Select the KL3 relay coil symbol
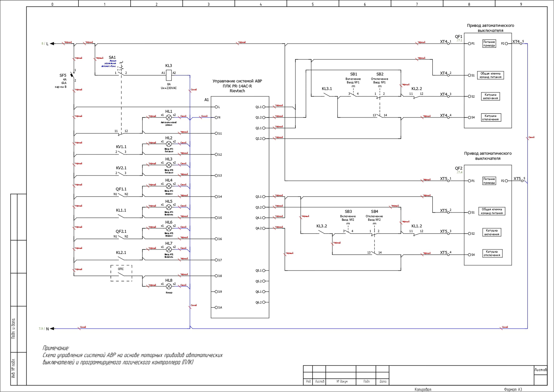The height and width of the screenshot is (392, 554). (169, 75)
